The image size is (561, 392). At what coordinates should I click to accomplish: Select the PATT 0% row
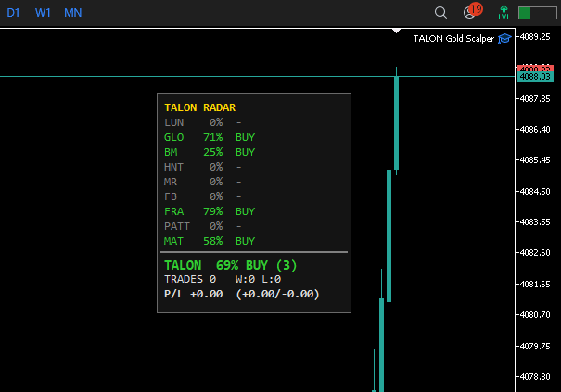[203, 226]
